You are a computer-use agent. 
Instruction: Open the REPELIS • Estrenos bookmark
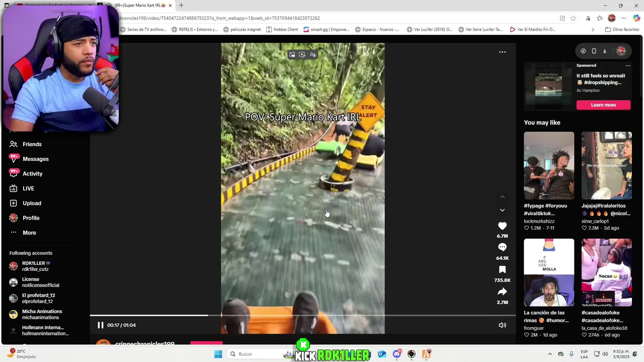[194, 30]
